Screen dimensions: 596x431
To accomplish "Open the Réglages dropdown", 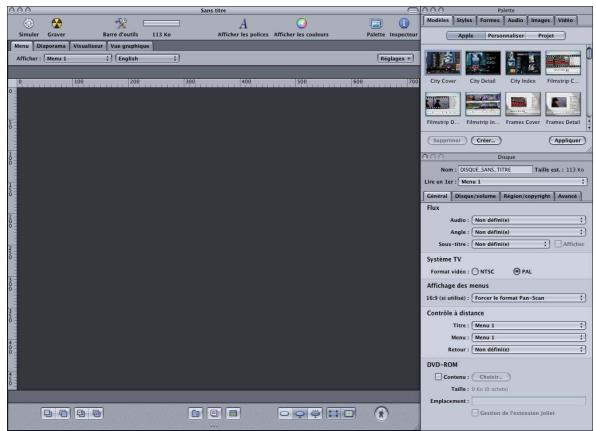I will (395, 59).
